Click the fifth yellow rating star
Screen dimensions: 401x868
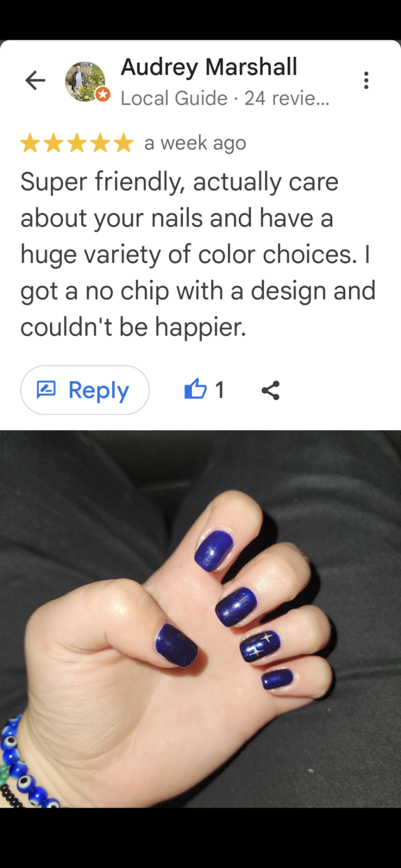123,143
